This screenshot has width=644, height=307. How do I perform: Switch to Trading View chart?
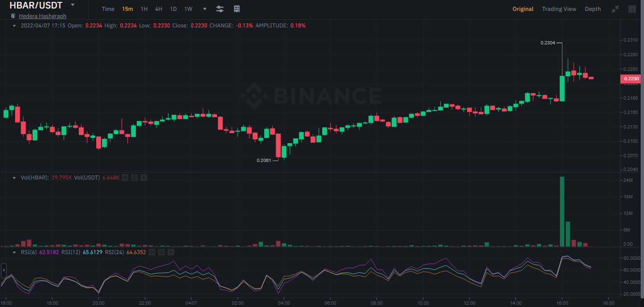tap(559, 9)
